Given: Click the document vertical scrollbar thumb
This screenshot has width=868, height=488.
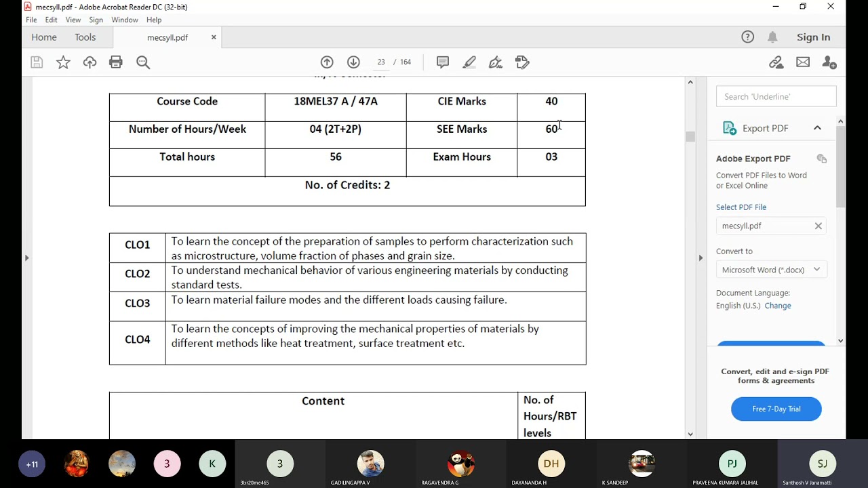Looking at the screenshot, I should pyautogui.click(x=690, y=136).
